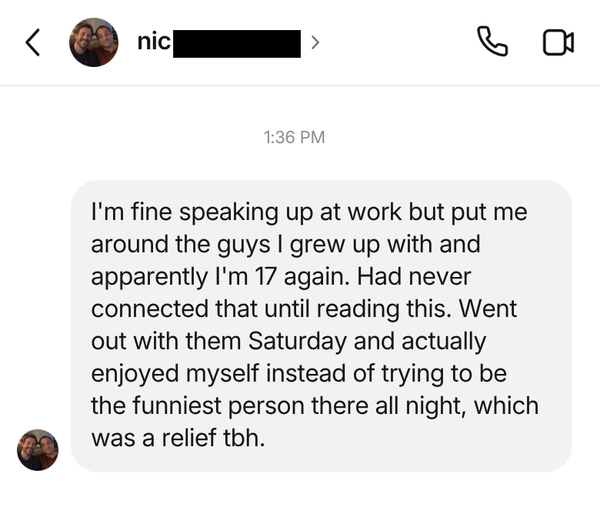Tap the gray message bubble
This screenshot has height=514, width=600.
tap(321, 326)
